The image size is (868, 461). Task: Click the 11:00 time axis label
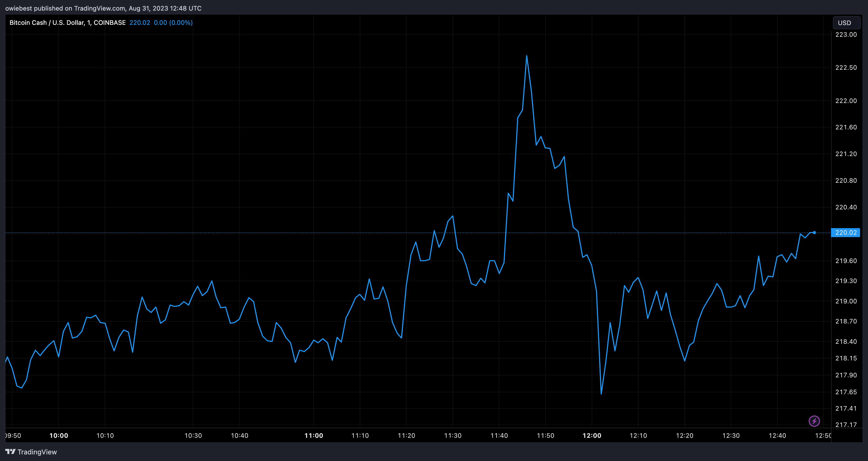pyautogui.click(x=314, y=435)
